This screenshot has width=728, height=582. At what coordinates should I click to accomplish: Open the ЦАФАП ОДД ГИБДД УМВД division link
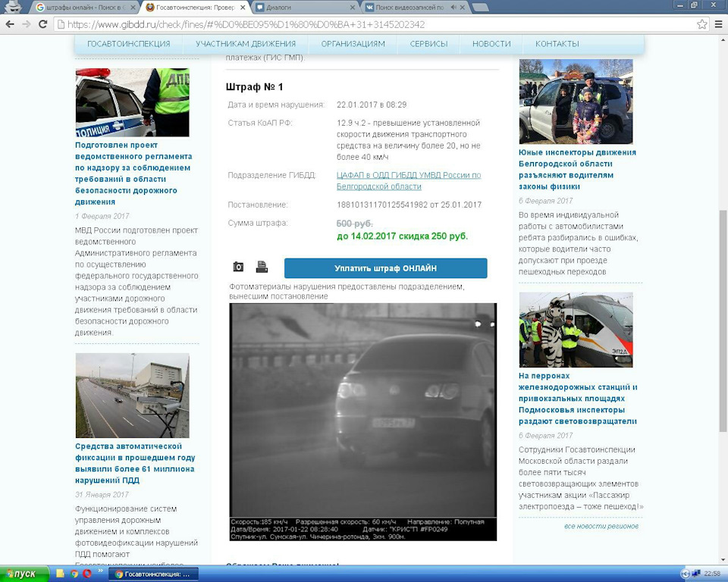pos(409,180)
